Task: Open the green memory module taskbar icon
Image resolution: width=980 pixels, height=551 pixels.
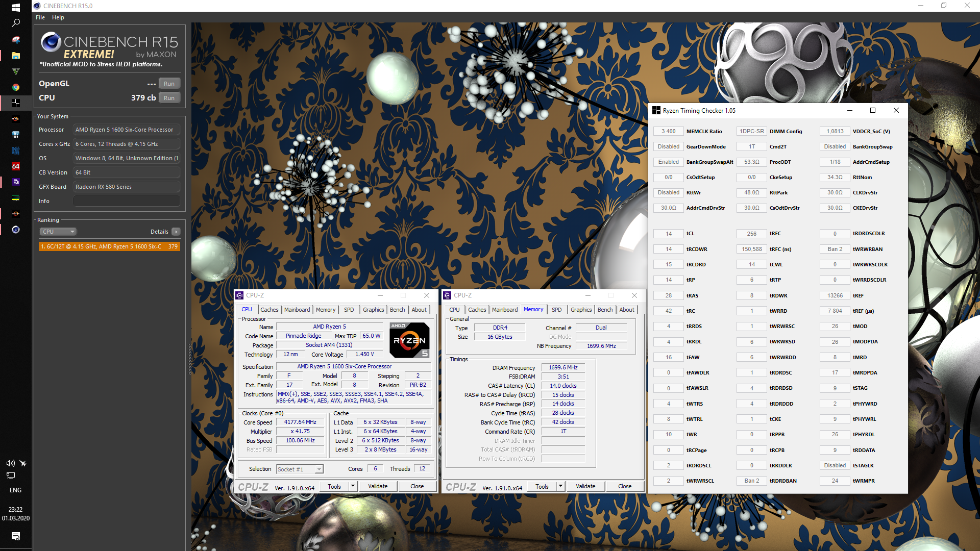Action: [16, 198]
